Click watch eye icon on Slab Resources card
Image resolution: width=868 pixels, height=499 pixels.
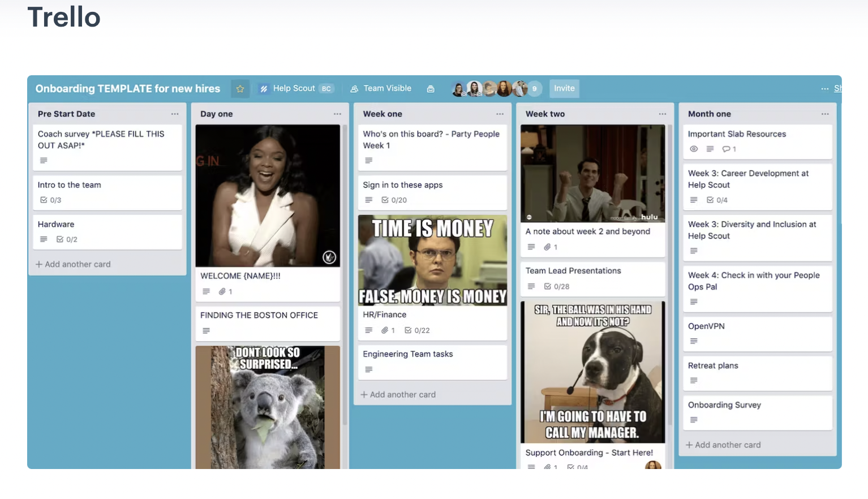point(694,149)
